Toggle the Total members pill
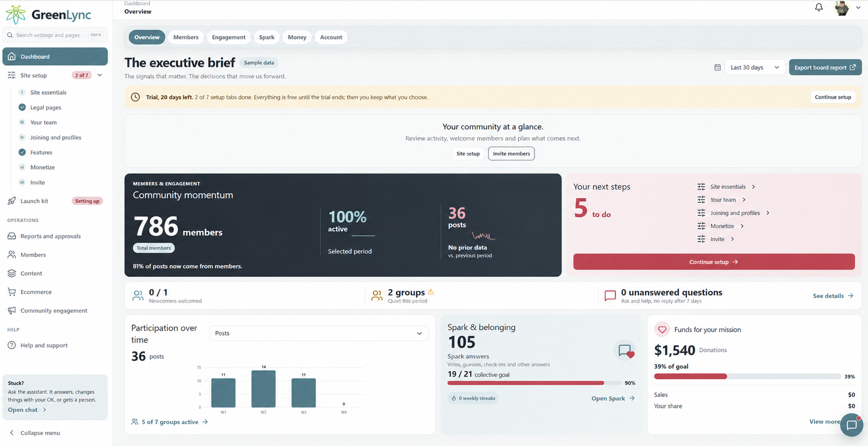 (x=153, y=248)
